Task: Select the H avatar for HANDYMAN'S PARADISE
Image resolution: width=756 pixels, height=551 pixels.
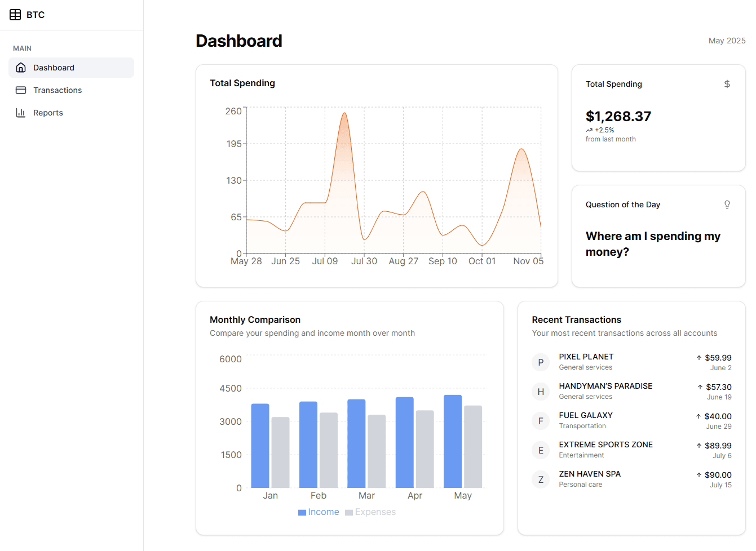Action: tap(541, 392)
